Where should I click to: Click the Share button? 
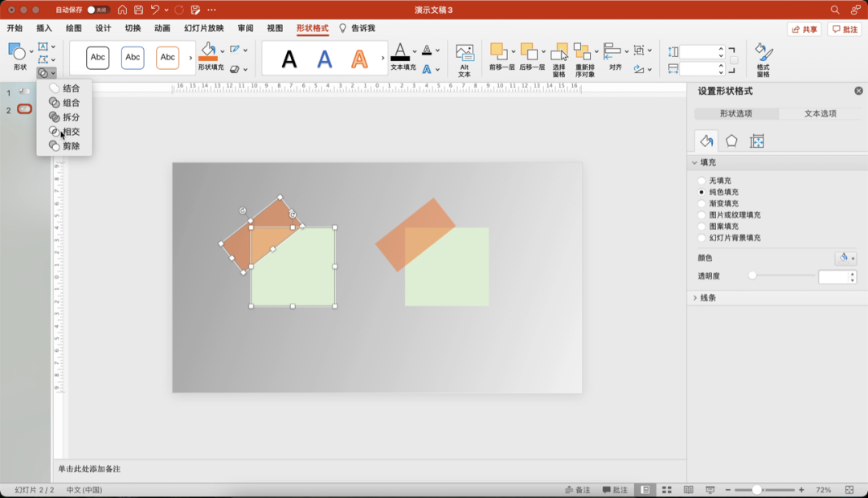pos(804,30)
